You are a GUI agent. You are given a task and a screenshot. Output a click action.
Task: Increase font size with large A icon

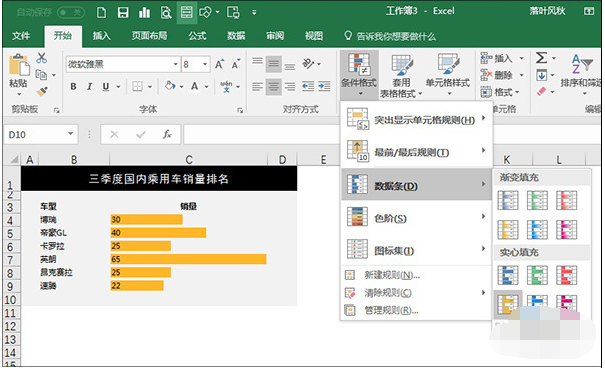click(219, 64)
